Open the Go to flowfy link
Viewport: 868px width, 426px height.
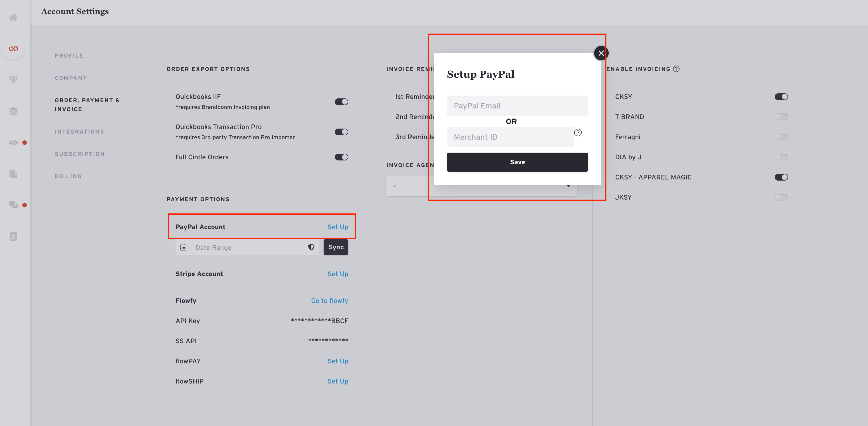click(329, 300)
